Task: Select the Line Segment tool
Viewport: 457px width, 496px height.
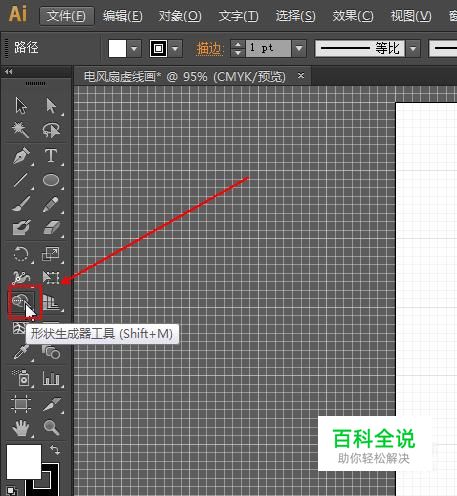Action: pyautogui.click(x=21, y=180)
